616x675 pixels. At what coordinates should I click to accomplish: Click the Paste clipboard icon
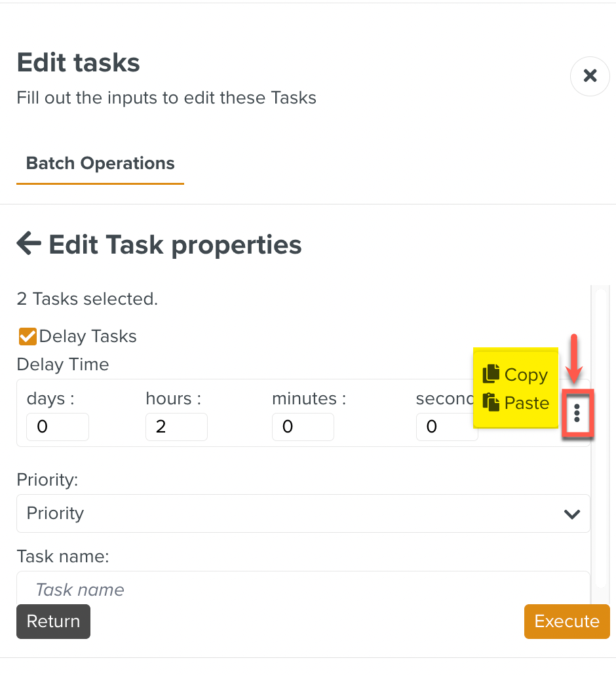tap(491, 402)
